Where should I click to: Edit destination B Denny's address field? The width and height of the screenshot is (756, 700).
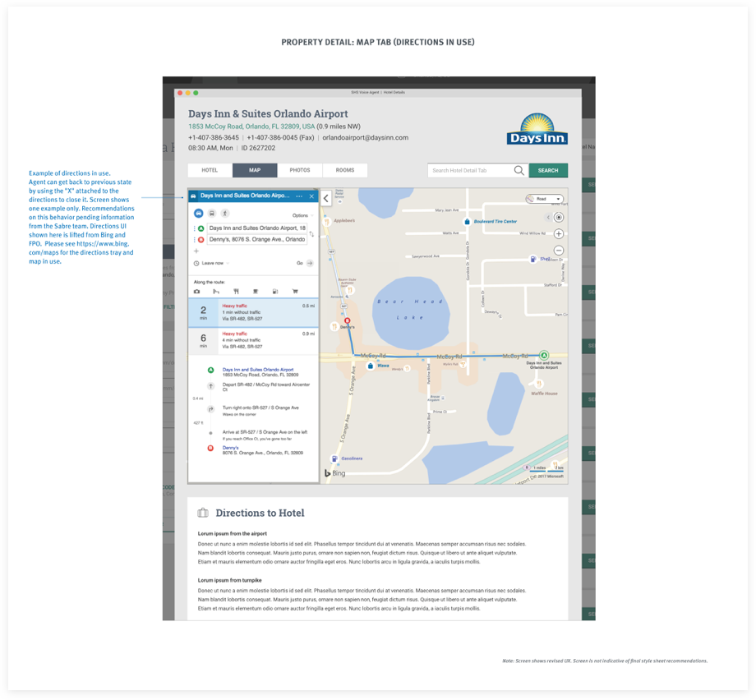point(257,240)
